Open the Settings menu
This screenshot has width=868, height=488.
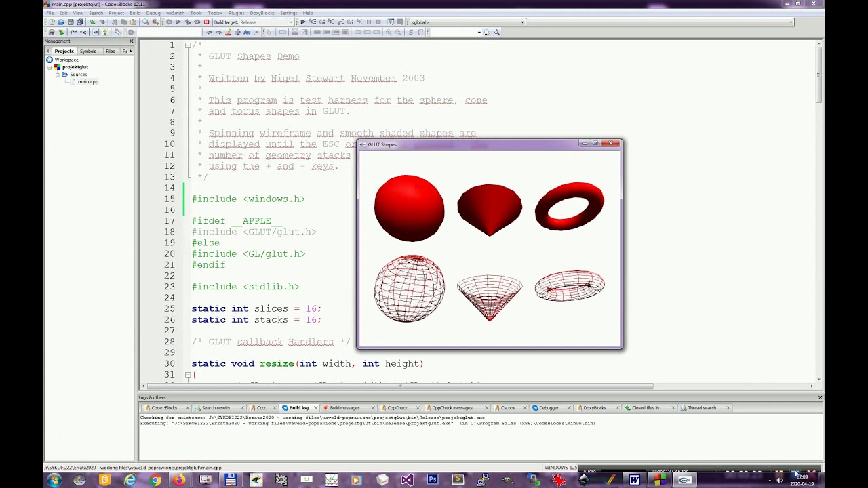pyautogui.click(x=288, y=13)
